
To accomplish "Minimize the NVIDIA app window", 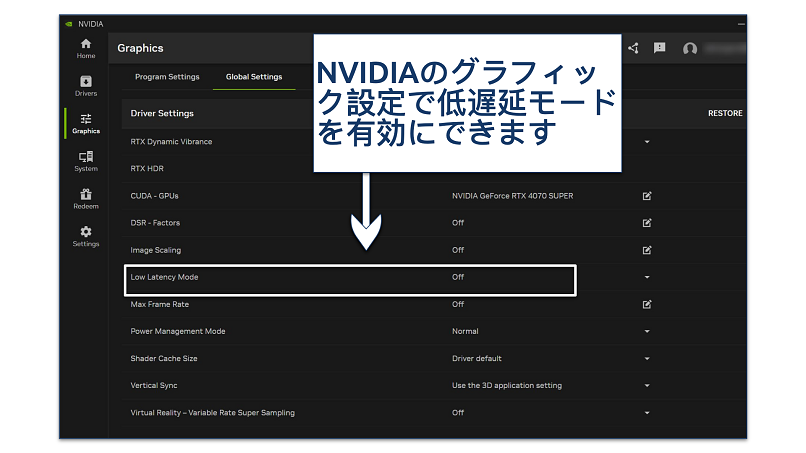I will (x=741, y=24).
